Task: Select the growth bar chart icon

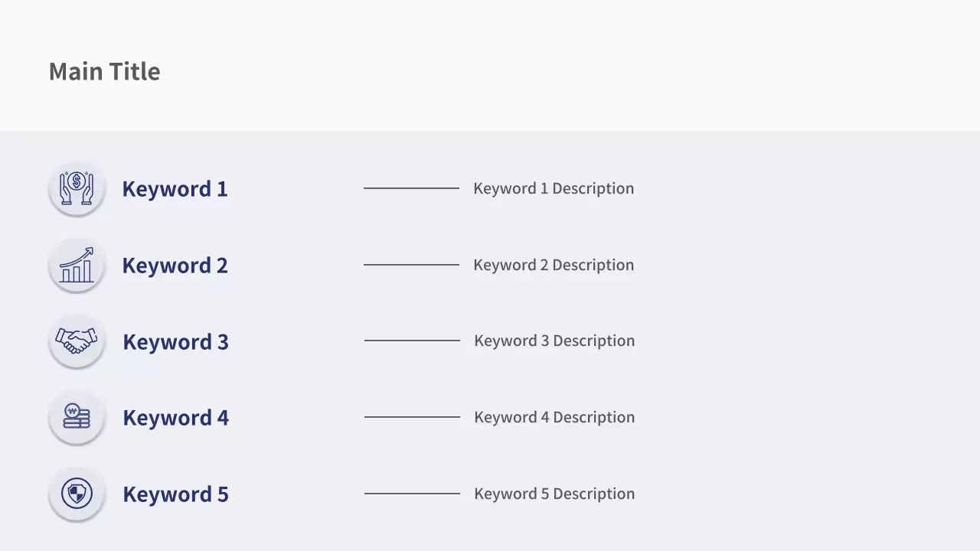Action: point(77,265)
